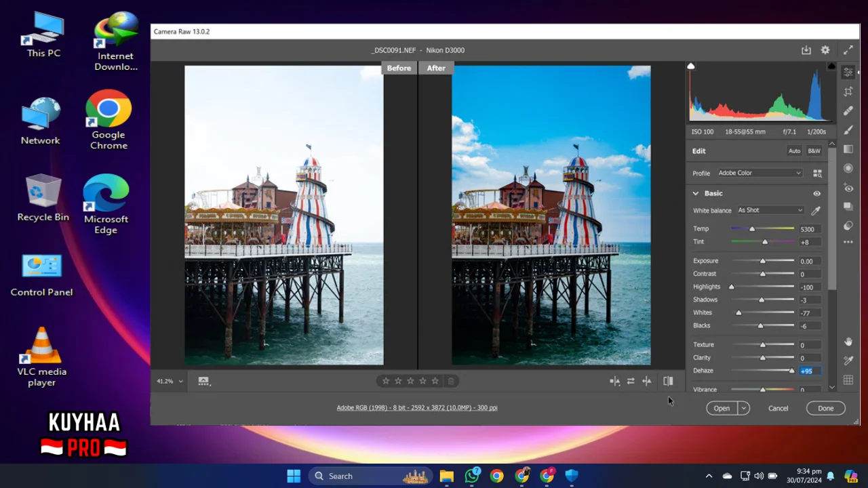Click the filmstrip show/hide icon
The height and width of the screenshot is (488, 868).
pyautogui.click(x=203, y=382)
